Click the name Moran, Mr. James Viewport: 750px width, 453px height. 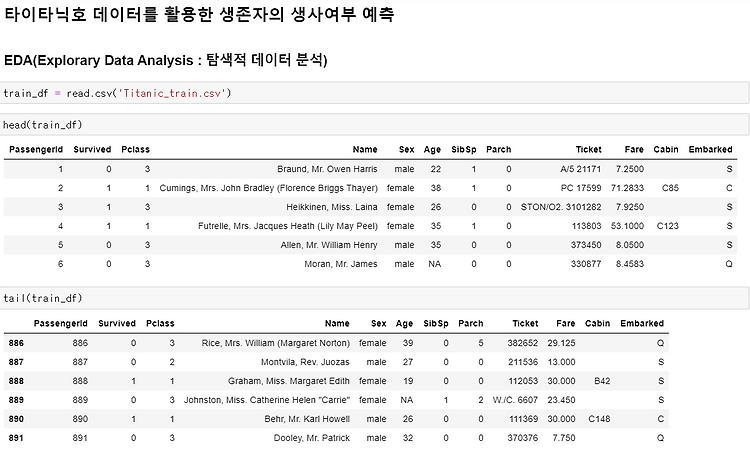(x=341, y=264)
